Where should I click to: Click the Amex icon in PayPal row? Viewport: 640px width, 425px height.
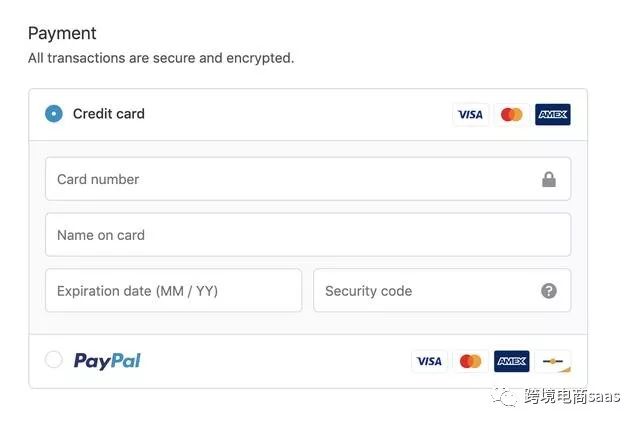[x=511, y=361]
